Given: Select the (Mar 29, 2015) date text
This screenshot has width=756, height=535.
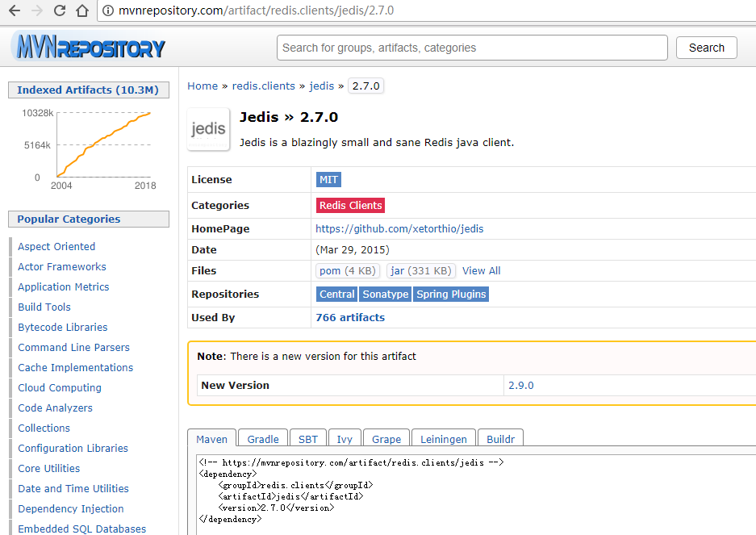Looking at the screenshot, I should [x=353, y=250].
